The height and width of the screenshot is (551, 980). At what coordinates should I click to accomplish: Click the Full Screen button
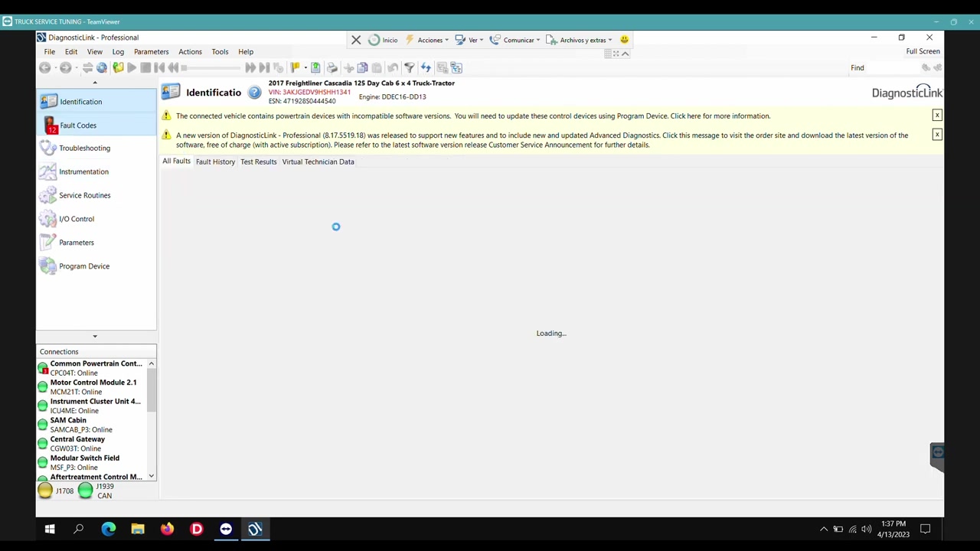(x=923, y=51)
